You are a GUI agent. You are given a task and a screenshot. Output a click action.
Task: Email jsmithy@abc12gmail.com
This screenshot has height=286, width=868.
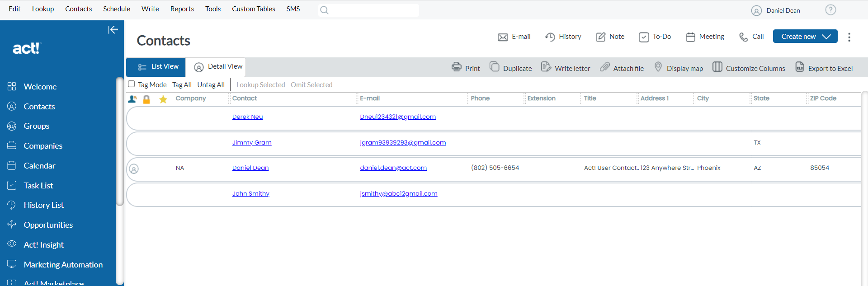(399, 194)
